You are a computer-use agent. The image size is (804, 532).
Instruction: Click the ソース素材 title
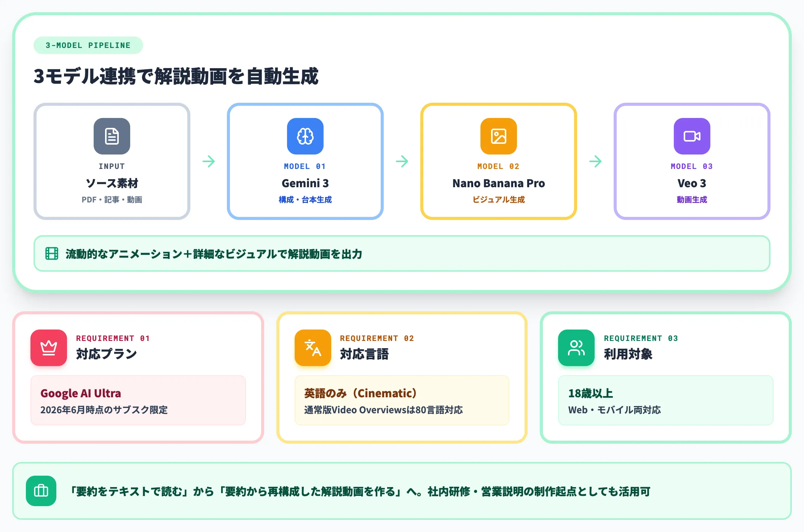[112, 183]
